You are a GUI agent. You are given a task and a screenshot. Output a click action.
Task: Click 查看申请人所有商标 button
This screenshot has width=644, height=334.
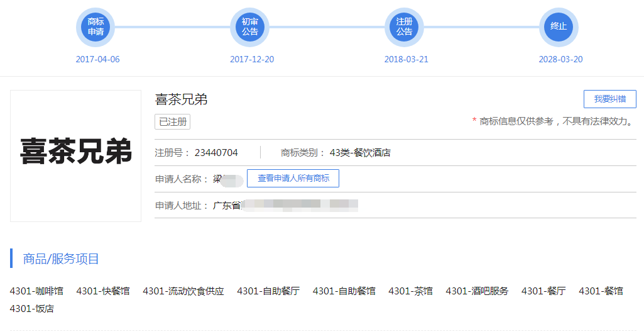[293, 178]
